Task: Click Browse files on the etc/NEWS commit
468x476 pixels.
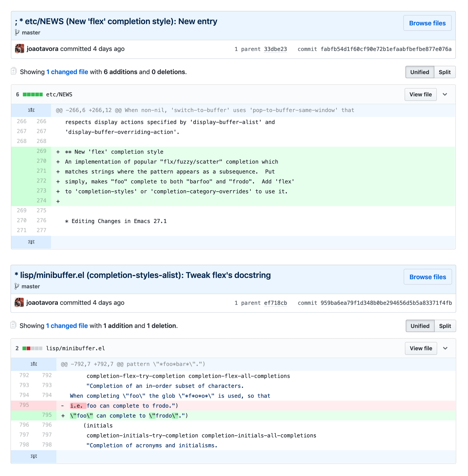Action: tap(427, 23)
